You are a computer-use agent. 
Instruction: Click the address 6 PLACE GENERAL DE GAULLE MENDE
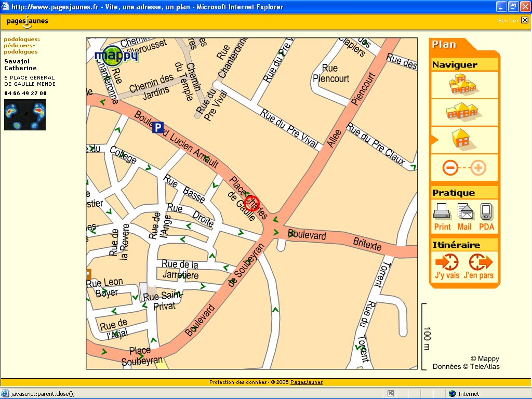pyautogui.click(x=30, y=81)
